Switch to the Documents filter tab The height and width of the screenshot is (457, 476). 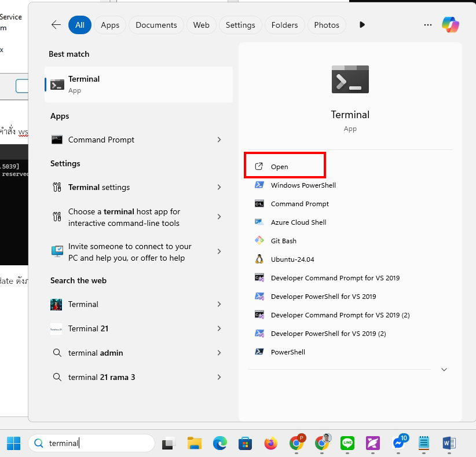click(x=156, y=25)
